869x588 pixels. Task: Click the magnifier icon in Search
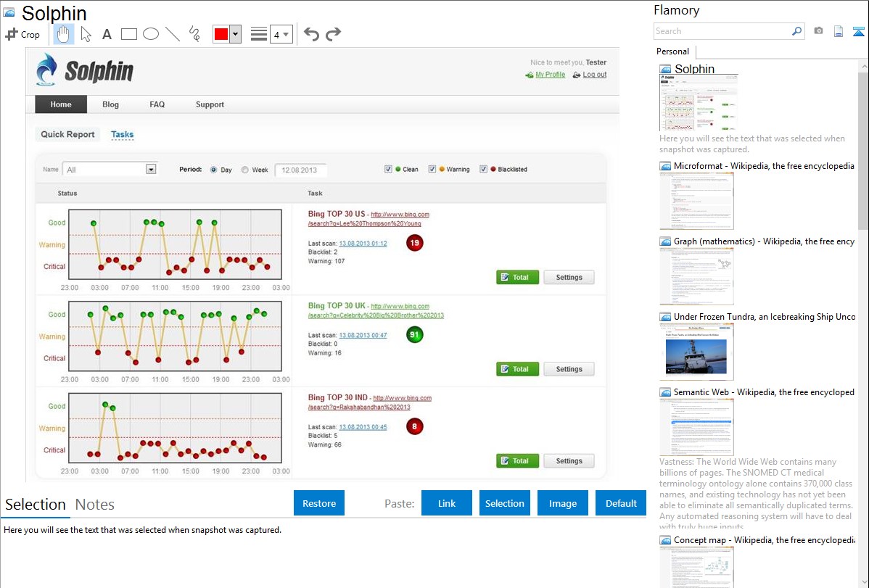[796, 31]
